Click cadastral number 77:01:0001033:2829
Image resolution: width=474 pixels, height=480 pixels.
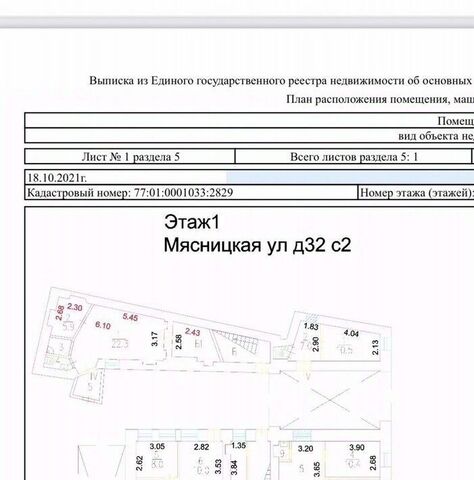(x=183, y=193)
